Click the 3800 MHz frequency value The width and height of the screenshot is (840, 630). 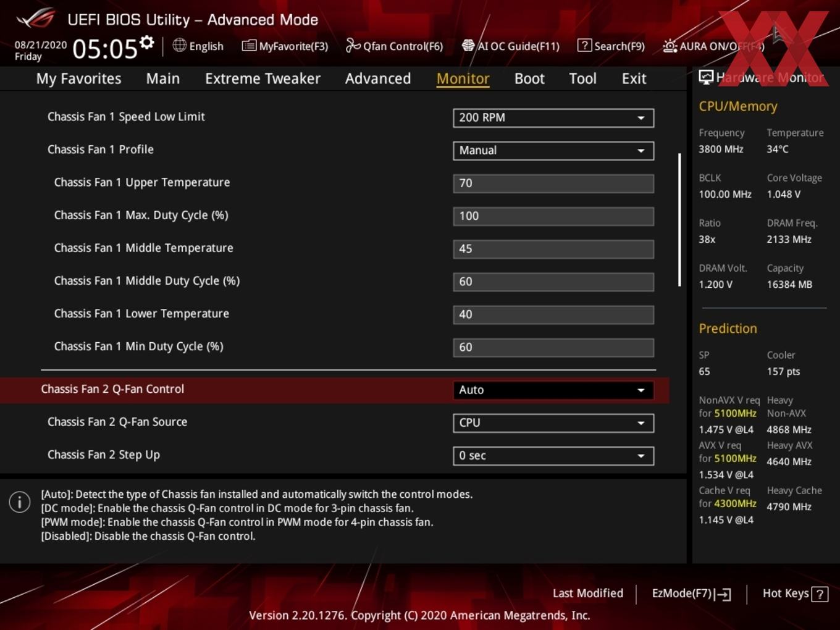coord(721,149)
